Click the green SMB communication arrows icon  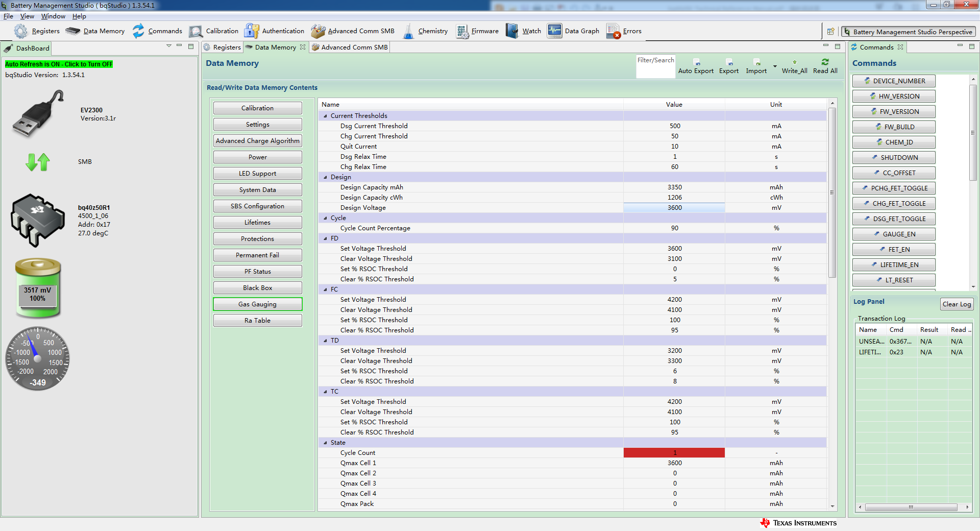point(38,162)
